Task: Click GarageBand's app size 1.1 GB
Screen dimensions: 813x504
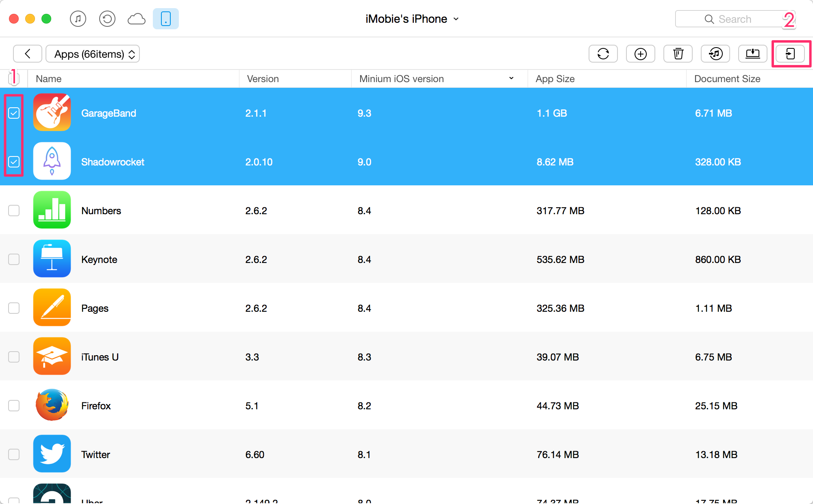Action: pos(552,113)
